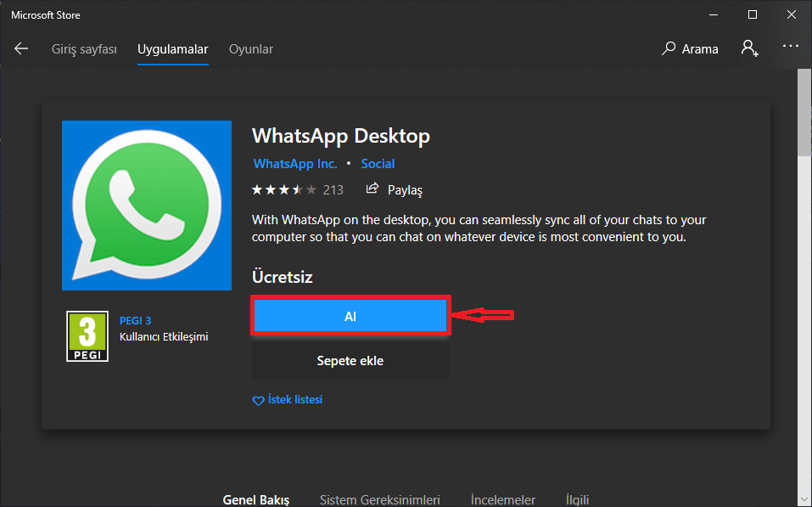The width and height of the screenshot is (812, 507).
Task: Open the Arama search tool
Action: tap(690, 48)
